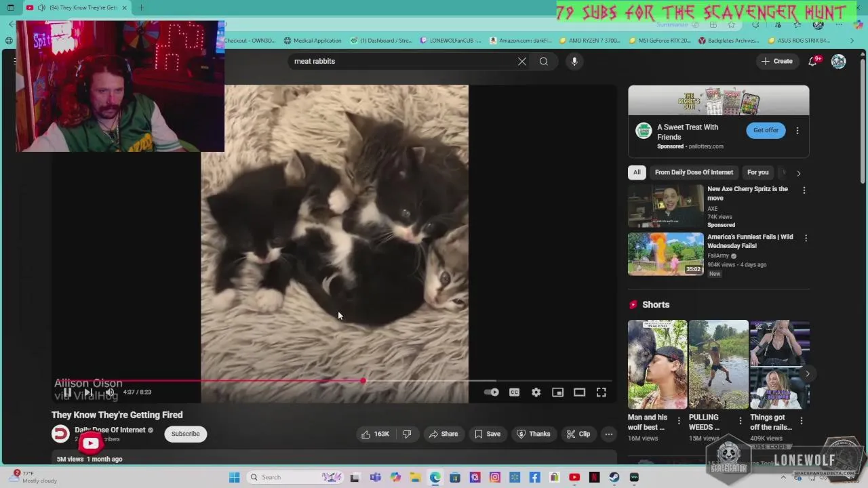
Task: Open a new browser tab with plus
Action: point(141,7)
